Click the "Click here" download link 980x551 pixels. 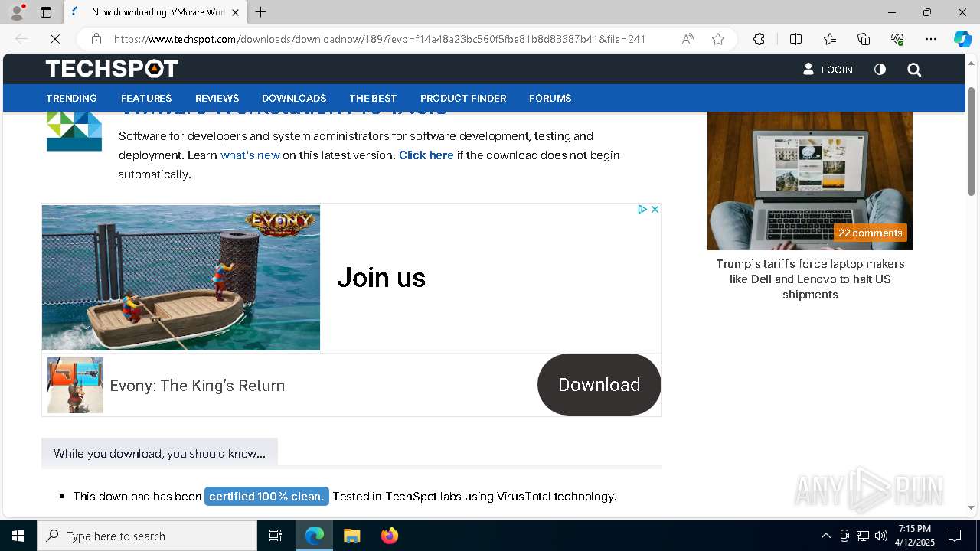coord(426,155)
